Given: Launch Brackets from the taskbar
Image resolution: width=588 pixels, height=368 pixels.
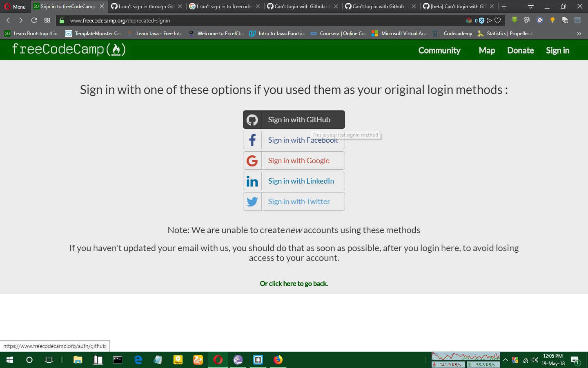Looking at the screenshot, I should (258, 360).
